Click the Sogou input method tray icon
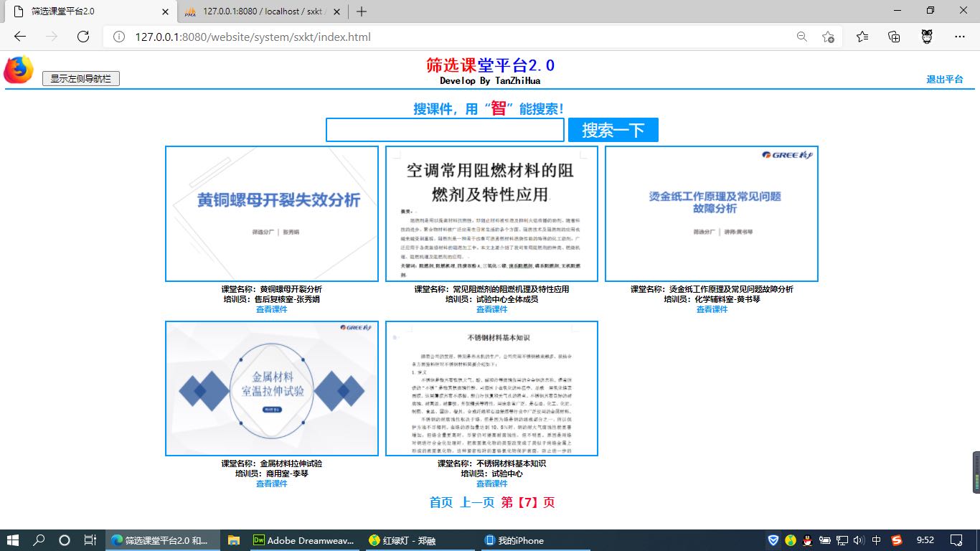The image size is (980, 551). coord(897,540)
